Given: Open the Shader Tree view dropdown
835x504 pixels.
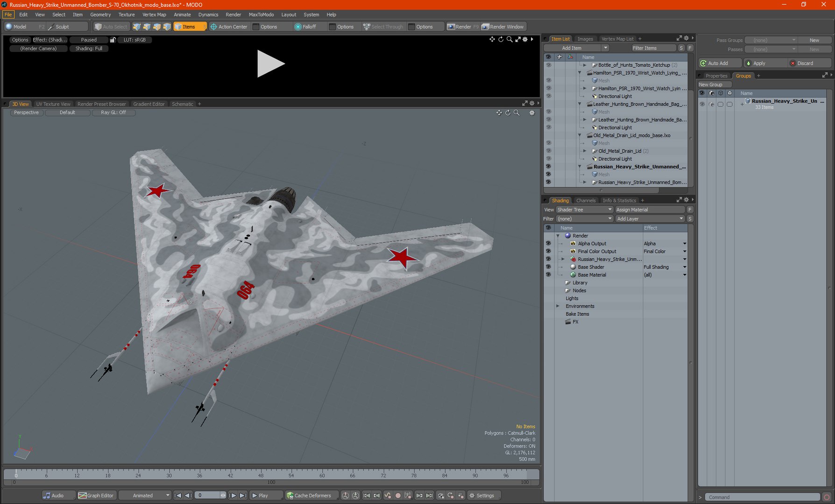Looking at the screenshot, I should point(584,210).
